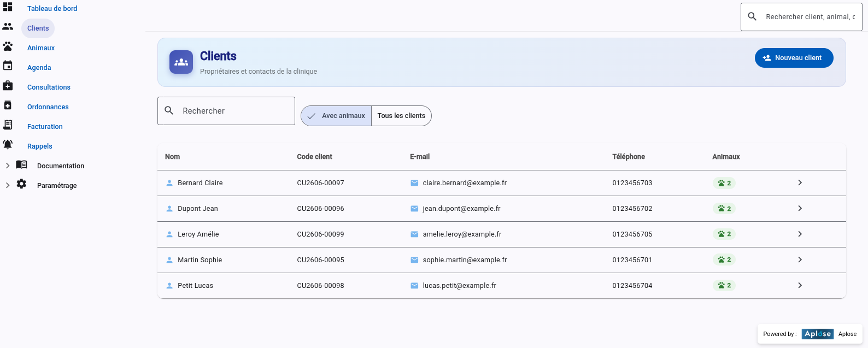This screenshot has width=868, height=348.
Task: Sort by Code client column header
Action: pos(314,157)
